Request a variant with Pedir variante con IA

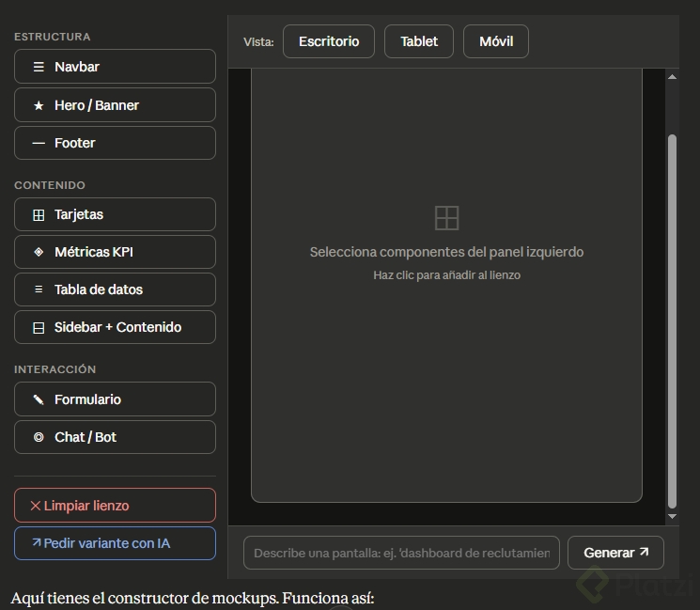tap(115, 543)
